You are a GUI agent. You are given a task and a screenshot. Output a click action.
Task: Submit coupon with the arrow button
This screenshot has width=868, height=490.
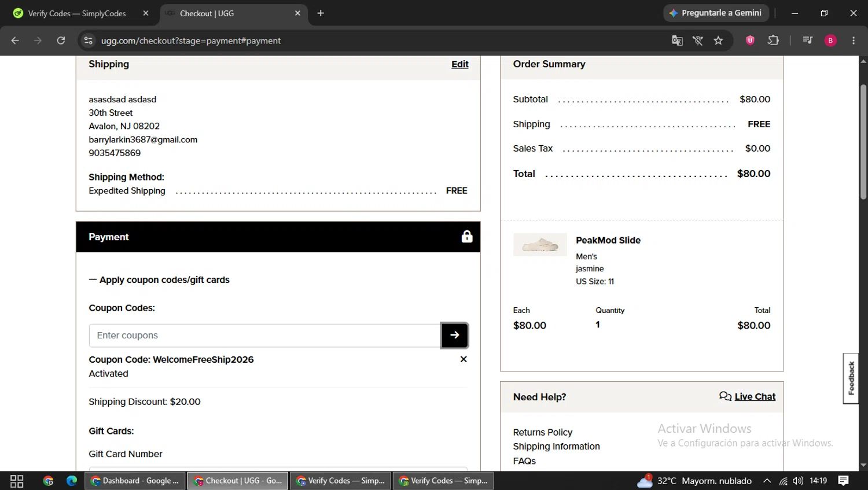tap(454, 336)
